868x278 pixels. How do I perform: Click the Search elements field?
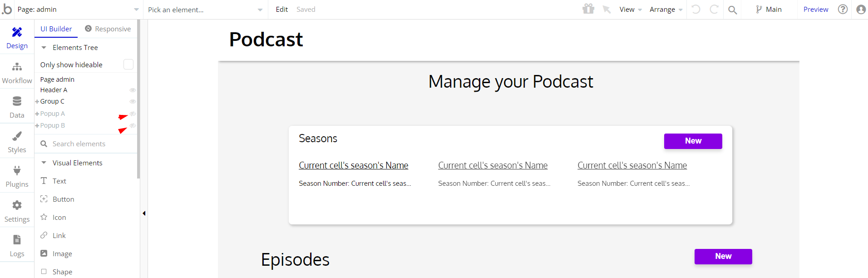86,144
